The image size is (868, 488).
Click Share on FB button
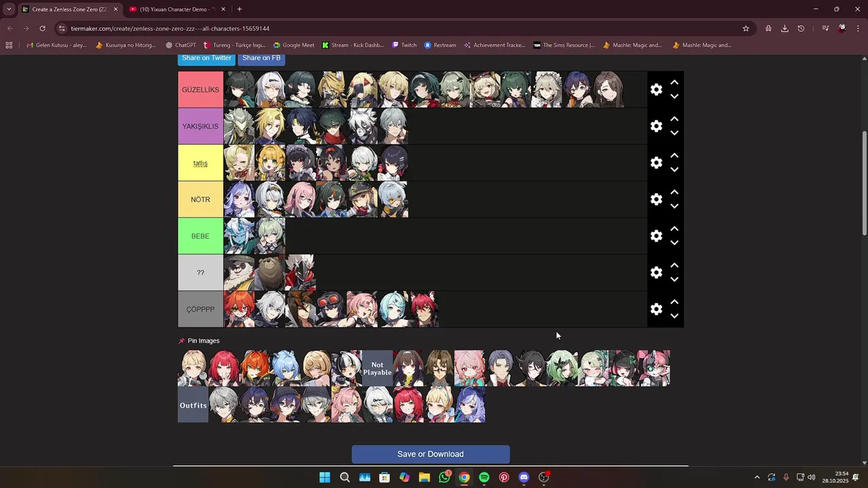coord(261,58)
